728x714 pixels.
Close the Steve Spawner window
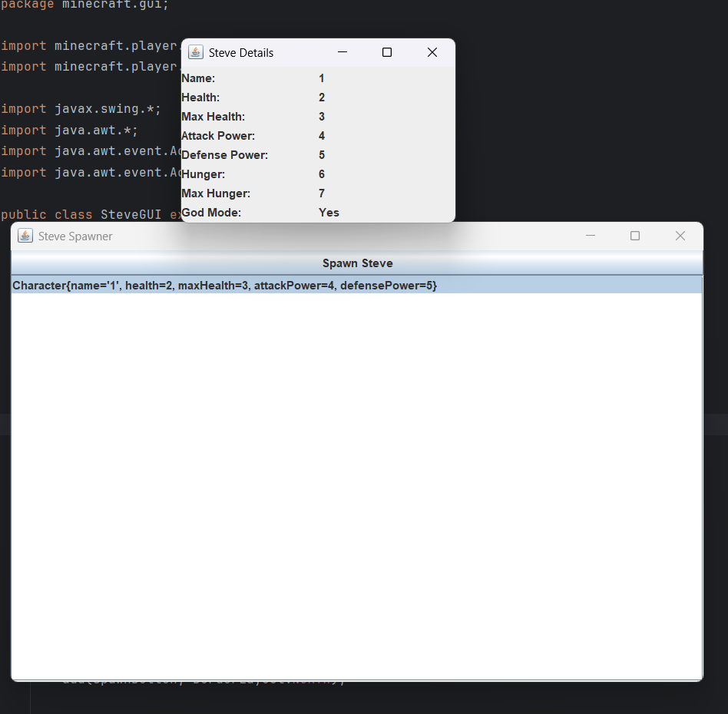[x=680, y=236]
